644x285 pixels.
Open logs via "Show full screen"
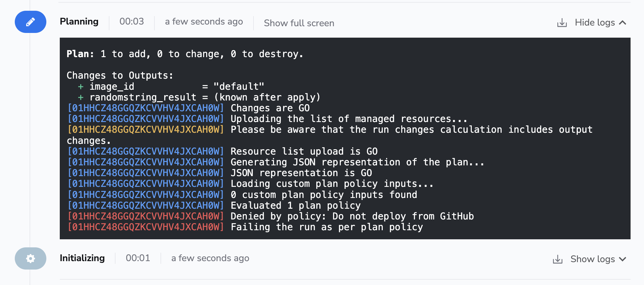pyautogui.click(x=299, y=23)
